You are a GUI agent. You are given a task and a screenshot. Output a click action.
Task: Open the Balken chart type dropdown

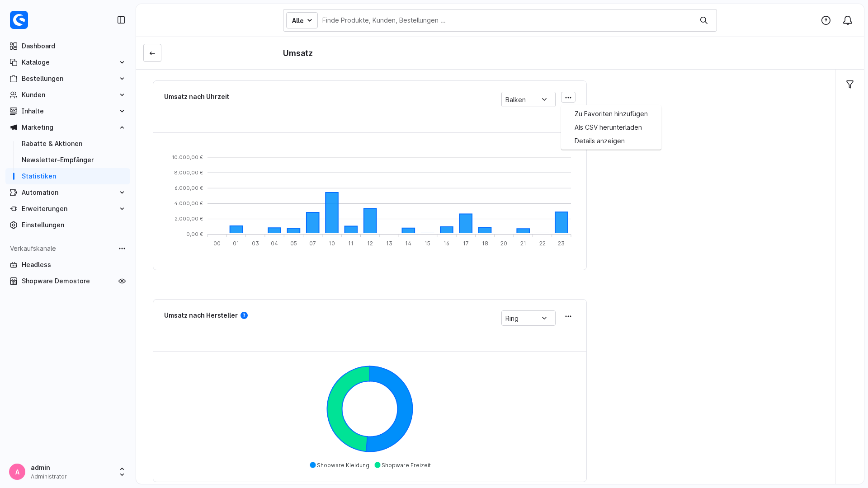pos(528,99)
